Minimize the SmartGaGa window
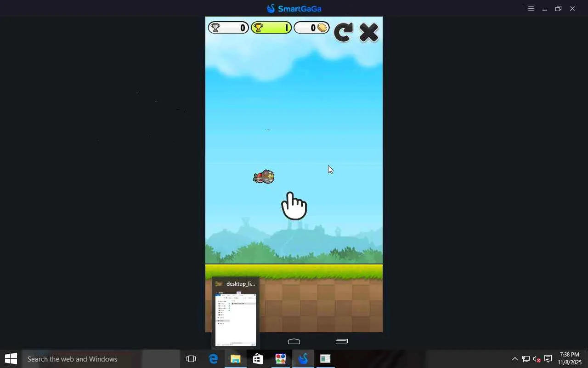Viewport: 588px width, 368px height. (x=545, y=8)
